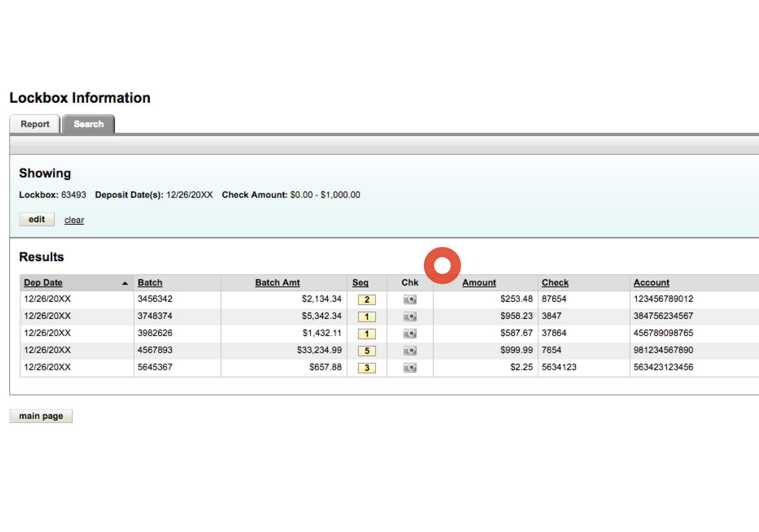Click account number 981234567890
The image size is (759, 532).
click(x=664, y=350)
